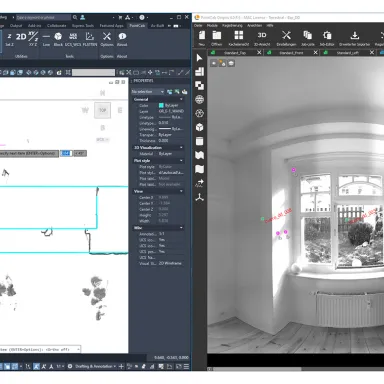Click the overlapping squares sidebar tool
This screenshot has width=384, height=384.
click(x=199, y=86)
